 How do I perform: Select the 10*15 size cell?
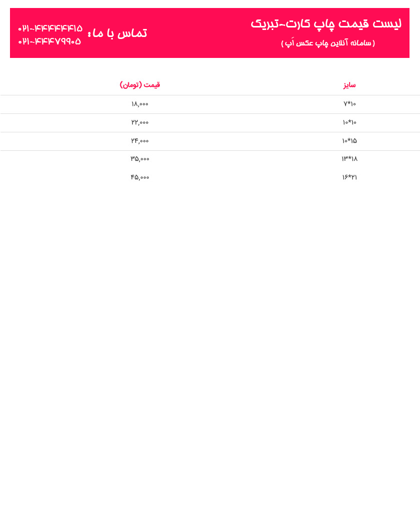[350, 141]
